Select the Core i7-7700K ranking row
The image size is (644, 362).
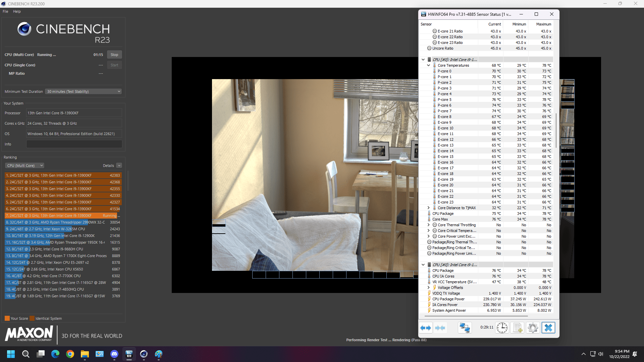[63, 276]
